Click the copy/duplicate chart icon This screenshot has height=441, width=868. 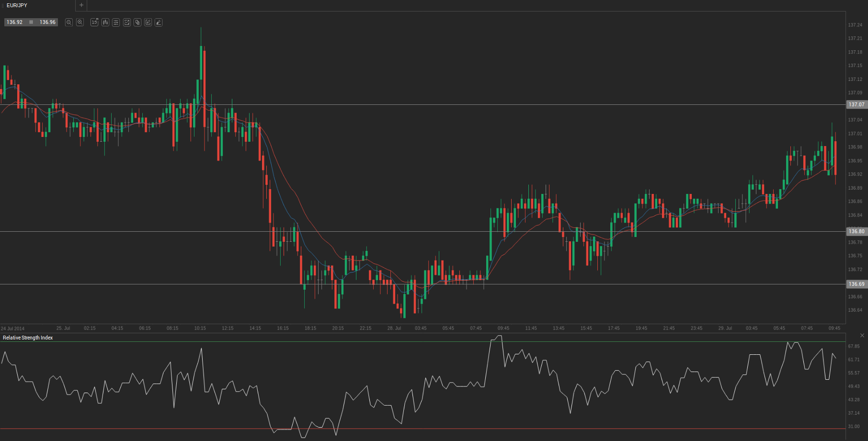(x=137, y=23)
